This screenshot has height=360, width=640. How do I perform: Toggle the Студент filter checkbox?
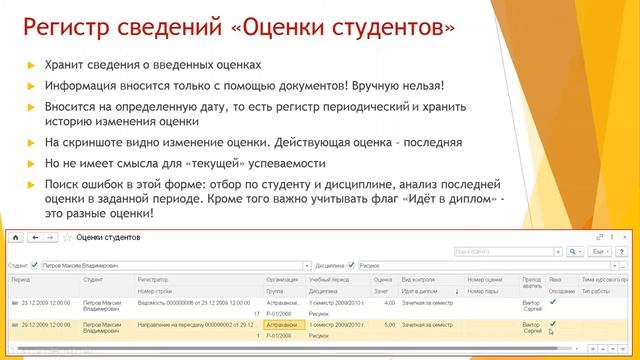tap(34, 265)
